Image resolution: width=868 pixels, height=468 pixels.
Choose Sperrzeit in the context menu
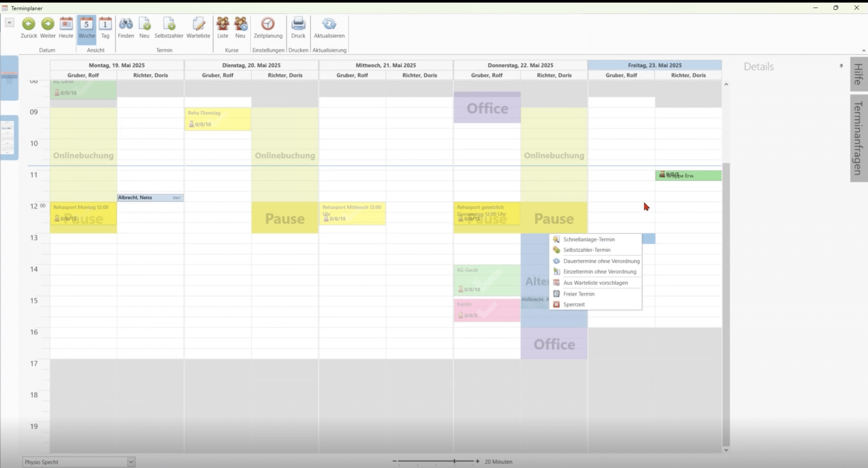click(x=574, y=304)
